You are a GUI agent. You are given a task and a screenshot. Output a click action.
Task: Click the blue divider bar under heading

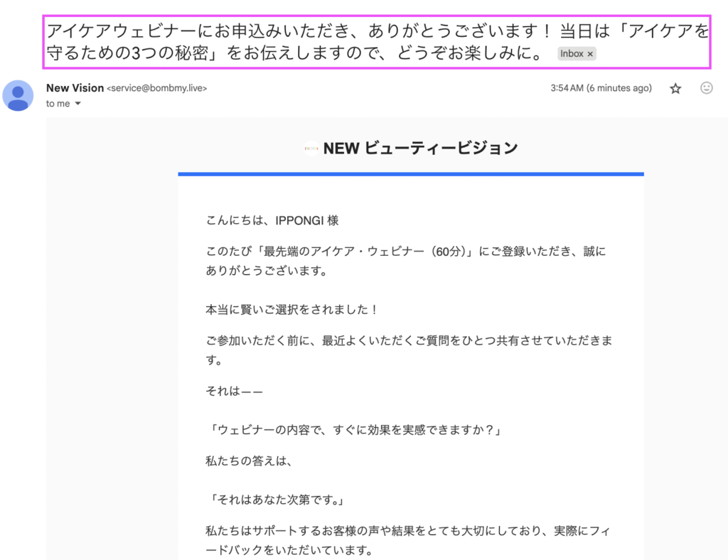pos(411,173)
